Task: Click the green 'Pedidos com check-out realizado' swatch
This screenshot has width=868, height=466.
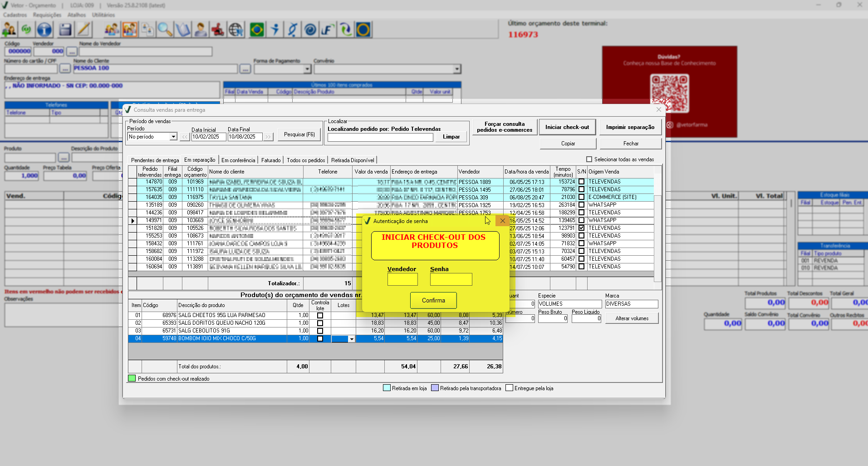Action: coord(132,378)
